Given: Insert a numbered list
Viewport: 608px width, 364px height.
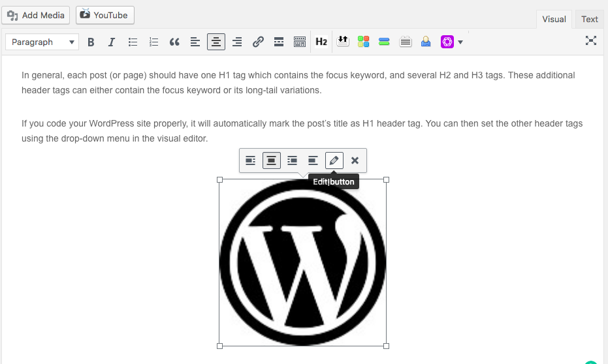Looking at the screenshot, I should pyautogui.click(x=153, y=42).
